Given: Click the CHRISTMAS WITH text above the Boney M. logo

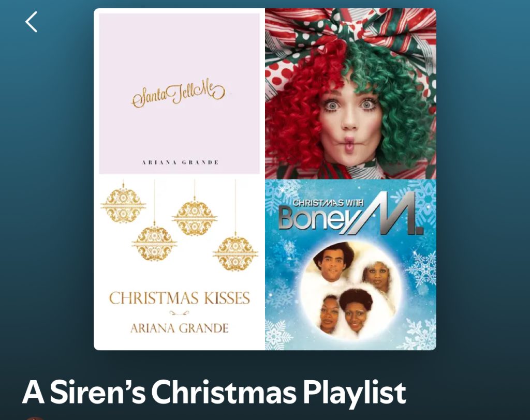Looking at the screenshot, I should click(x=328, y=203).
